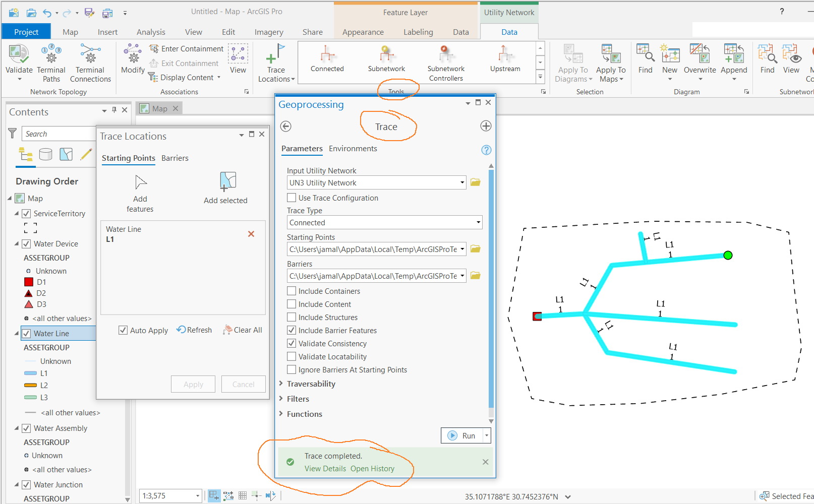This screenshot has height=504, width=814.
Task: Click the red D1 symbol swatch
Action: (x=28, y=282)
